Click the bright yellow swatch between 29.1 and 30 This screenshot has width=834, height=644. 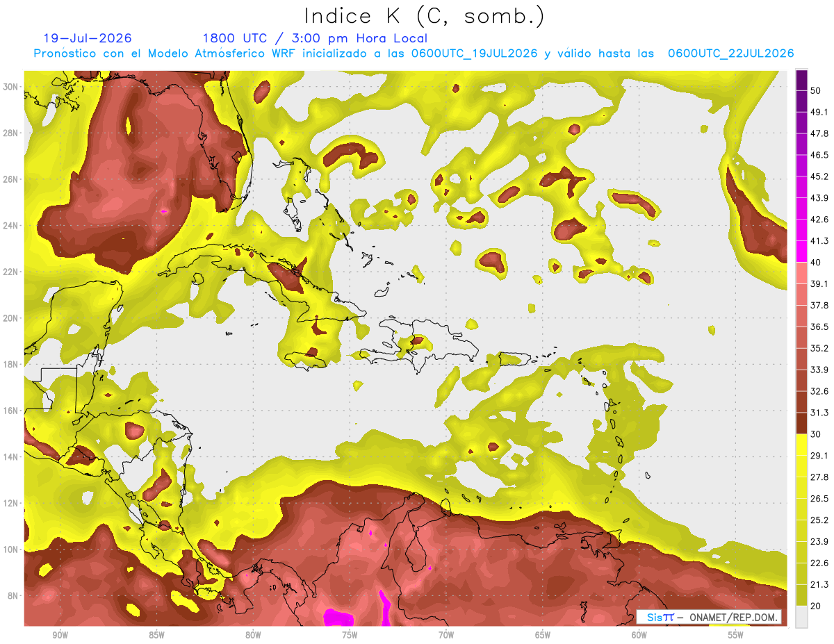tap(801, 445)
